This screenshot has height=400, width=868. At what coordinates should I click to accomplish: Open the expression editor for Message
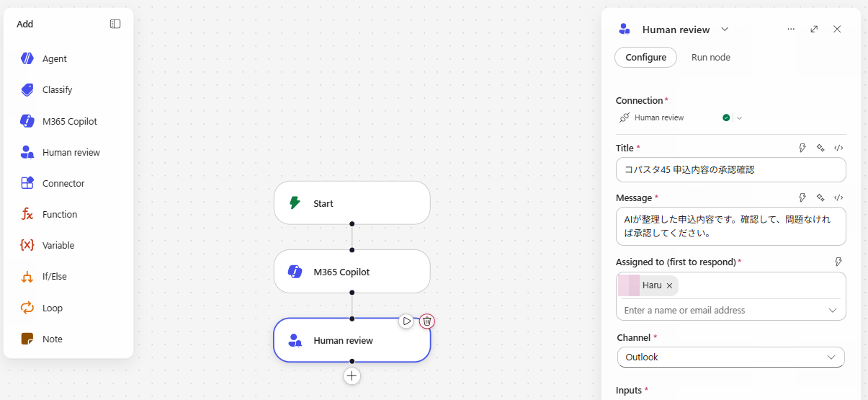tap(838, 197)
